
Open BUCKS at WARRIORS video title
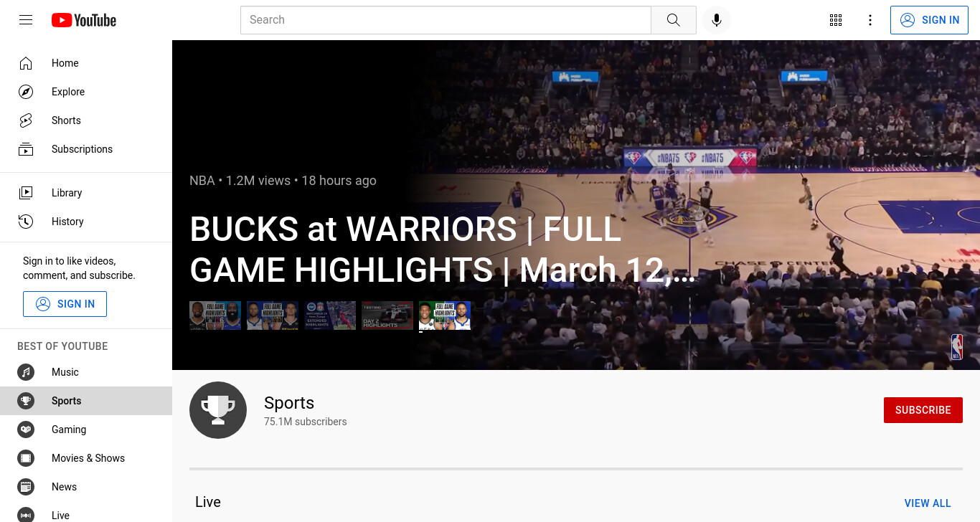click(x=443, y=250)
